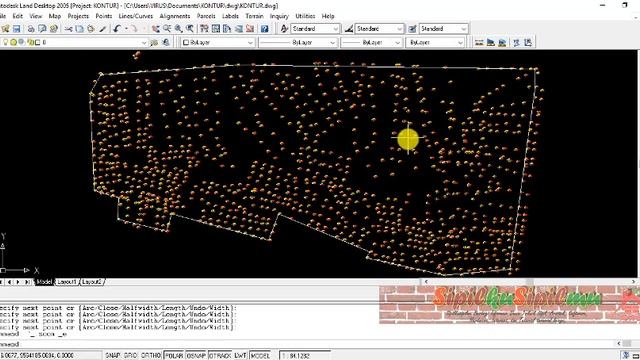Click the Redo arrow icon
The width and height of the screenshot is (640, 360).
(133, 29)
